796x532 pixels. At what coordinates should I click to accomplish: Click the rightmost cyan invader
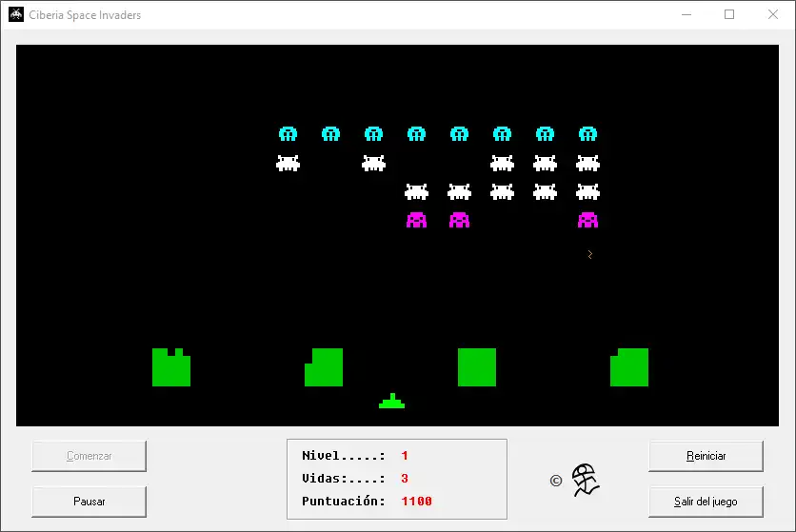(x=587, y=134)
